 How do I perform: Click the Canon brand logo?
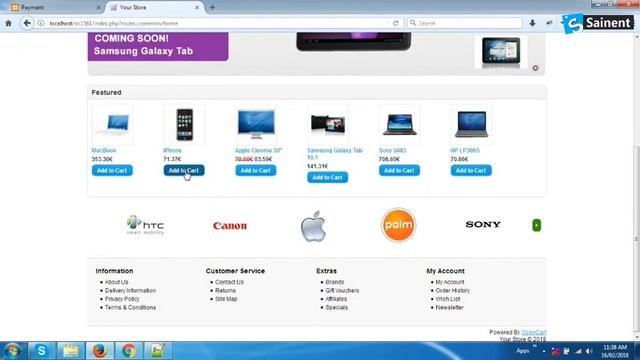coord(230,225)
